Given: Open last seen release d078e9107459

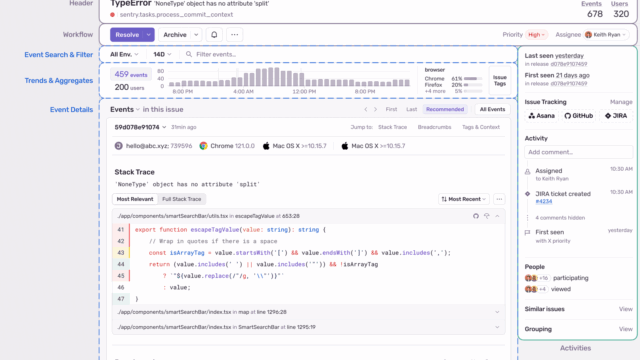Looking at the screenshot, I should point(569,64).
